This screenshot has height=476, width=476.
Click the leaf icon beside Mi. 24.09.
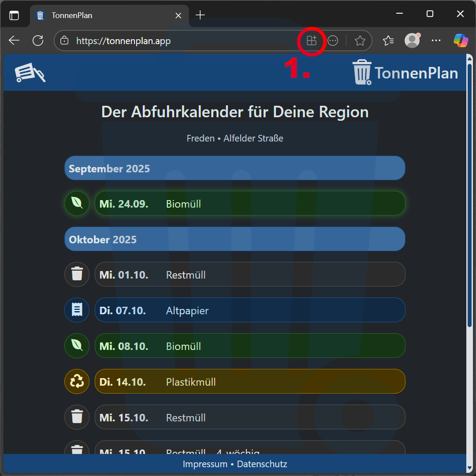pos(77,203)
